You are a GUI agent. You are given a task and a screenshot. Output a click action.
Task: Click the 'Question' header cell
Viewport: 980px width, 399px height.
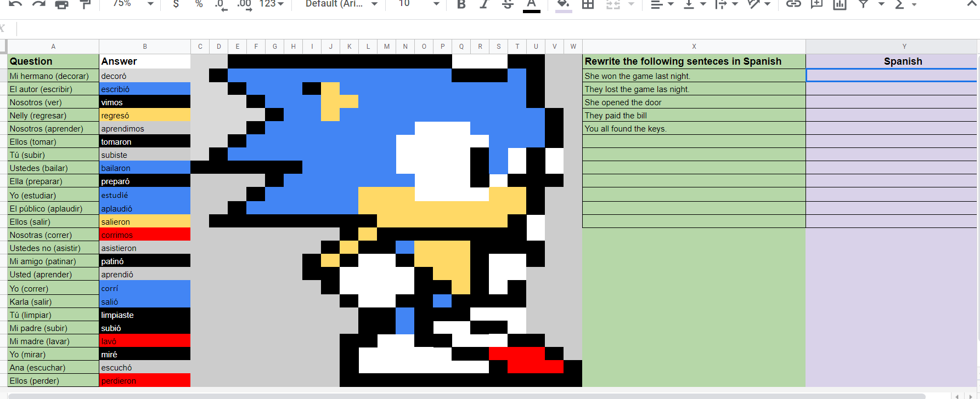click(x=53, y=61)
